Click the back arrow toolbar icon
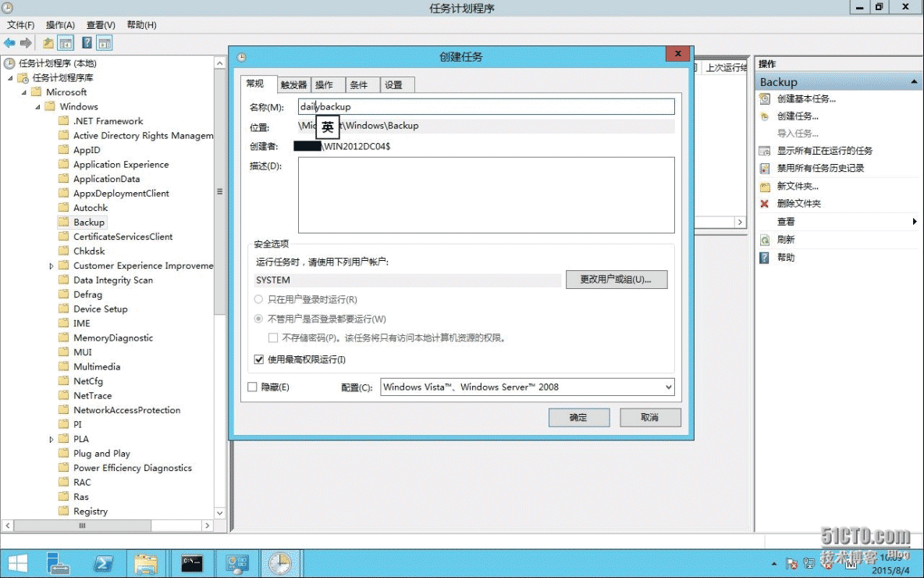 pos(9,43)
